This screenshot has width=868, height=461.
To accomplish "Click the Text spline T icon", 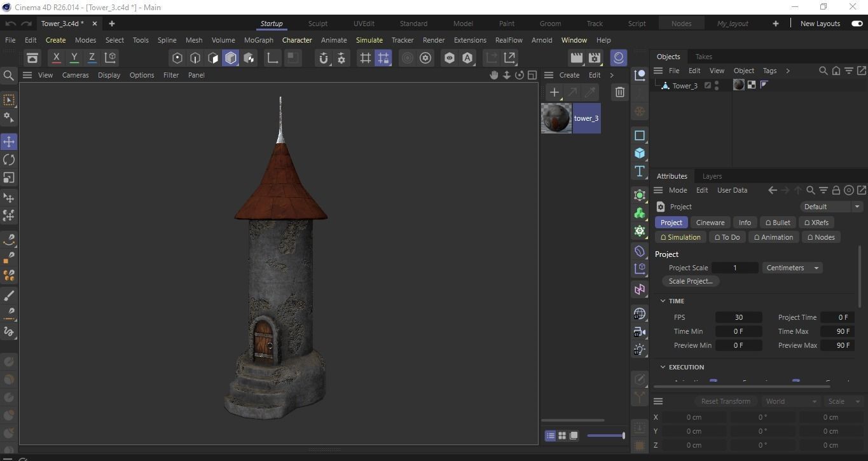I will (640, 171).
